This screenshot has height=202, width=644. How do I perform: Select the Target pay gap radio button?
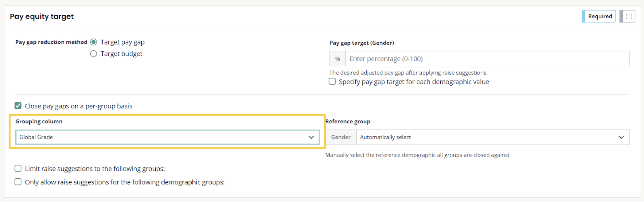click(x=94, y=42)
